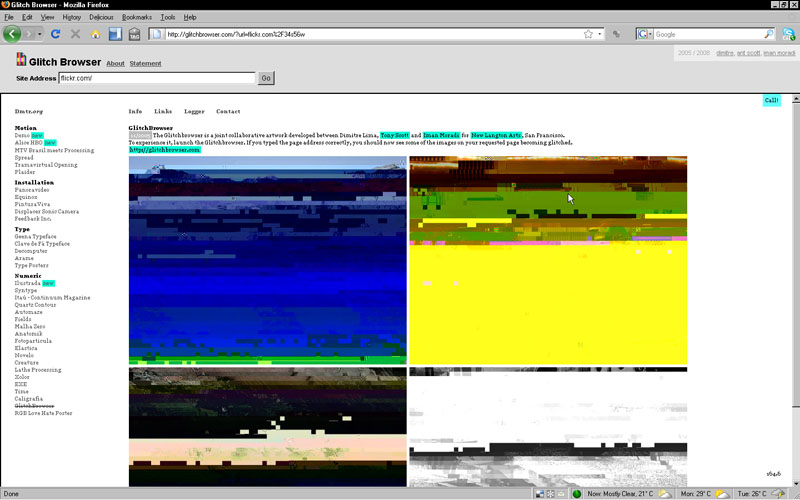Open the ant scott credit link

pyautogui.click(x=748, y=53)
